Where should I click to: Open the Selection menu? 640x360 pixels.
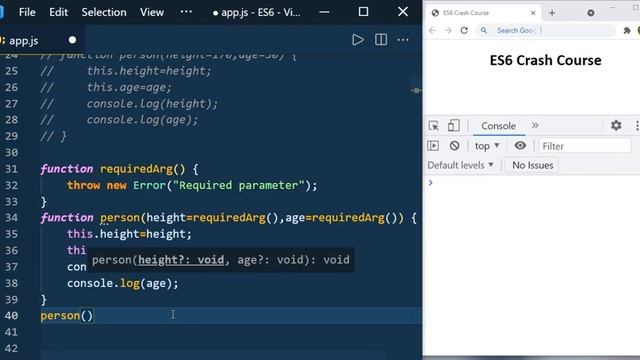click(104, 12)
